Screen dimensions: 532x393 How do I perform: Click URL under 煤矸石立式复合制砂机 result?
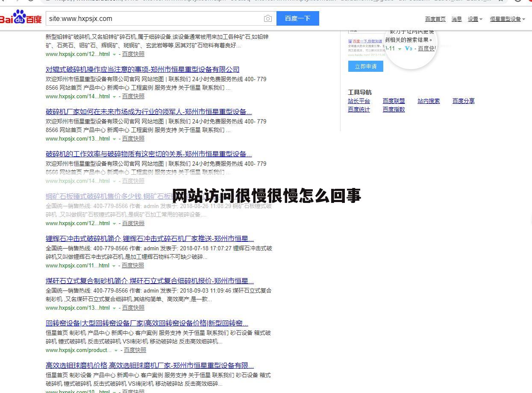coord(78,308)
